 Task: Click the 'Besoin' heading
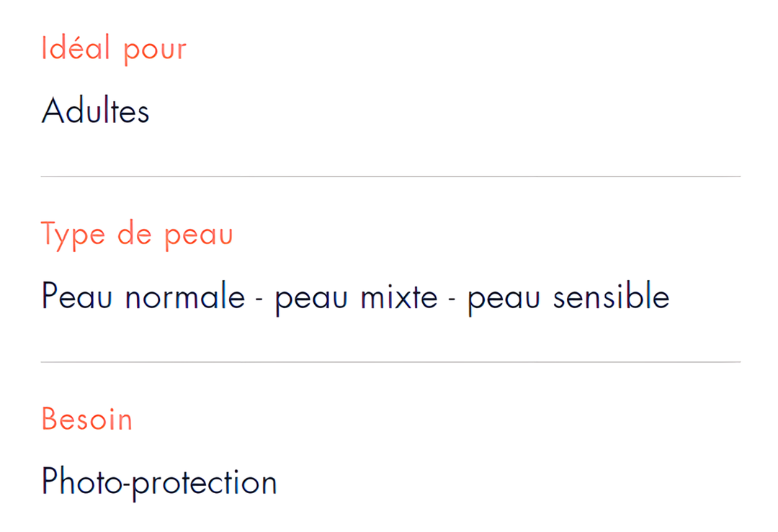[87, 420]
